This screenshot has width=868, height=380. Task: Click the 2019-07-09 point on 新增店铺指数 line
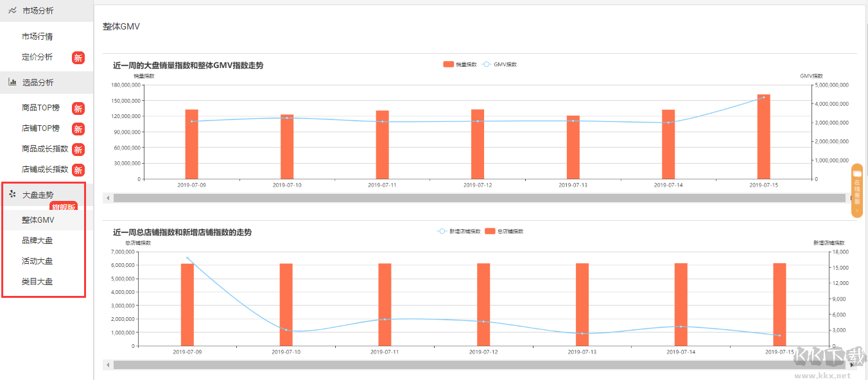tap(187, 258)
